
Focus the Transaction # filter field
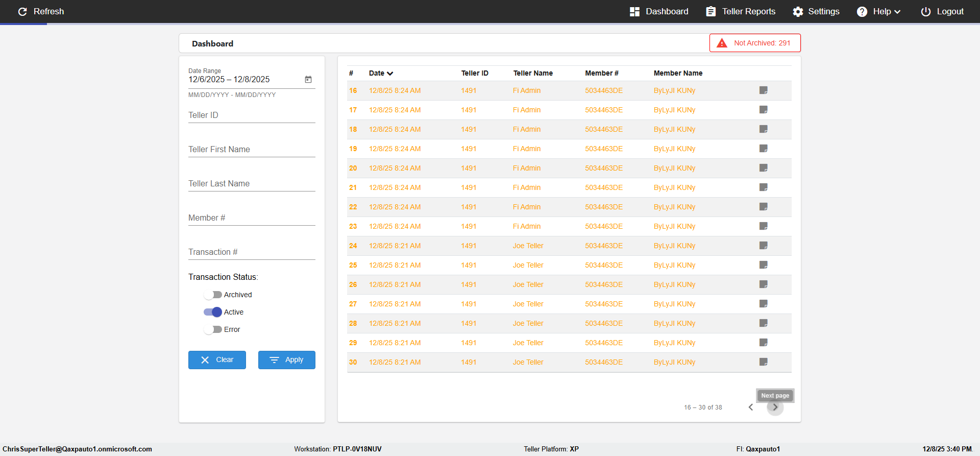pos(252,252)
